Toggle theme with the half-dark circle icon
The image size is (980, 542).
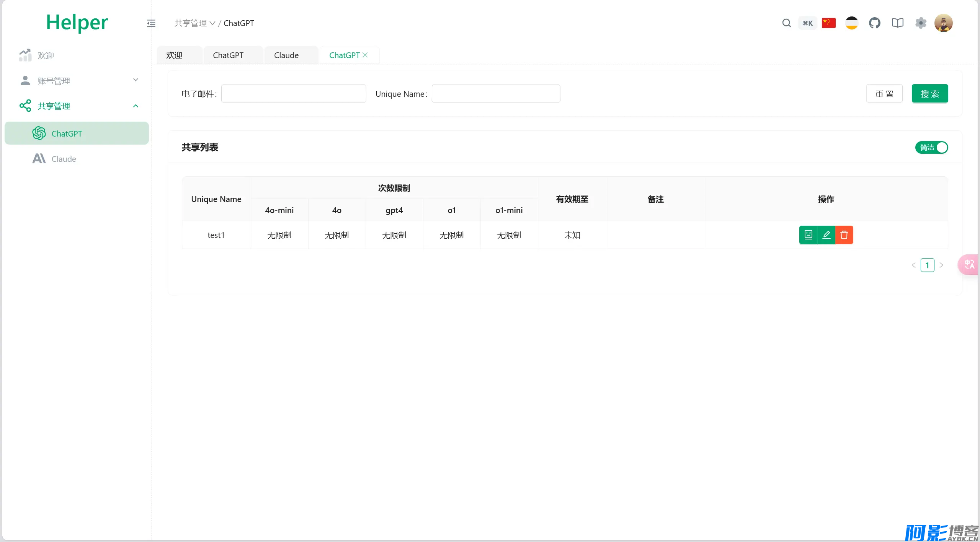pos(852,23)
